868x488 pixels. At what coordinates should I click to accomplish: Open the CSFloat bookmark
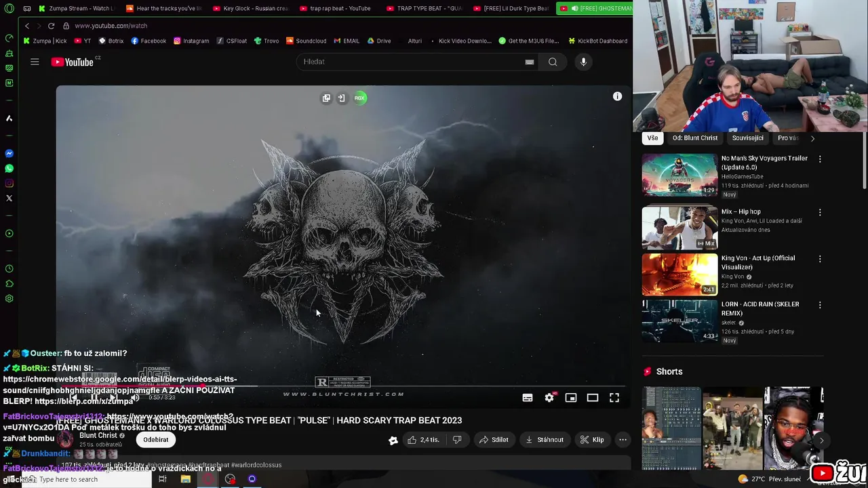point(231,41)
